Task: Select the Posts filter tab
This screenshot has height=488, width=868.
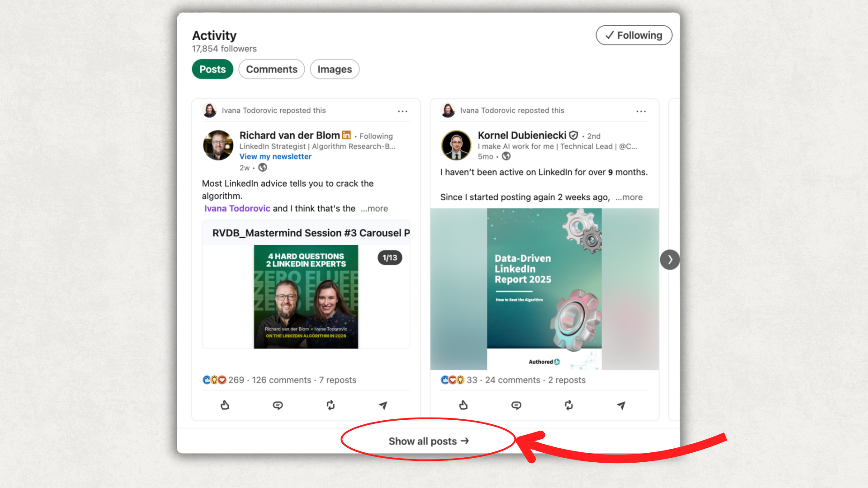Action: pos(212,69)
